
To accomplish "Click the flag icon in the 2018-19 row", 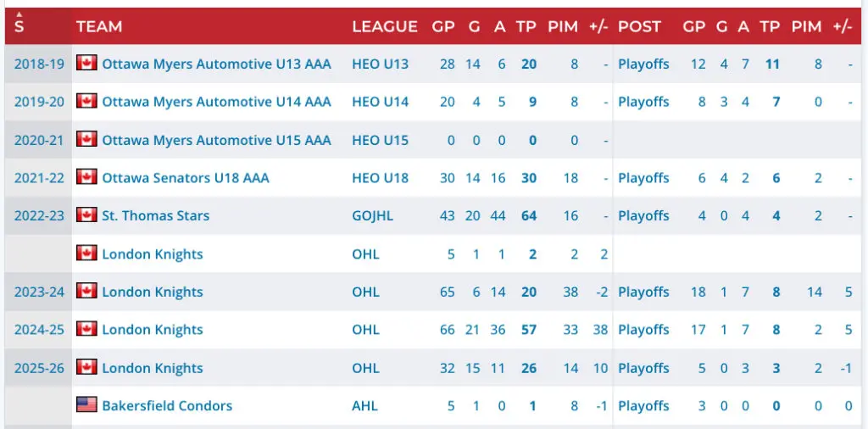I will click(87, 63).
